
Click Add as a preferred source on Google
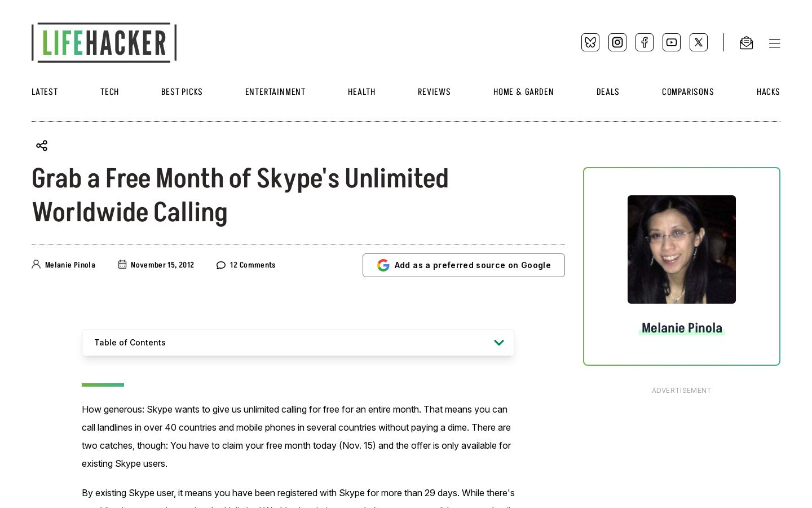coord(464,265)
